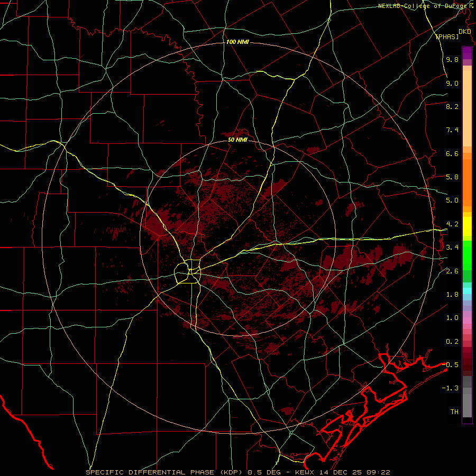Click the 100 NMI range ring label
This screenshot has height=476, width=476.
click(x=237, y=42)
